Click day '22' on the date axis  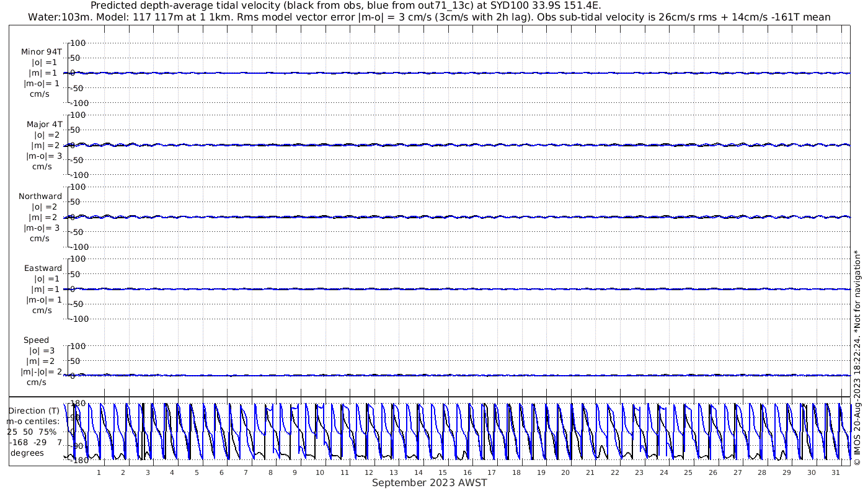click(614, 472)
